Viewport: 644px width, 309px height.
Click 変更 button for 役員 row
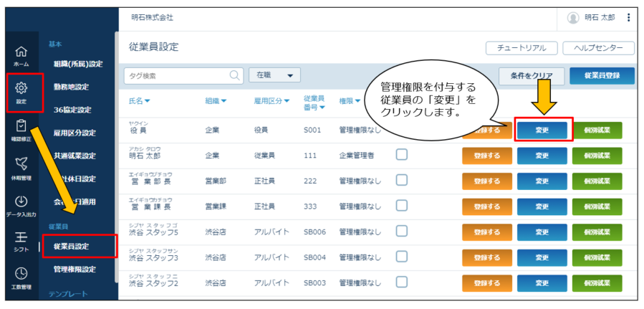point(542,130)
